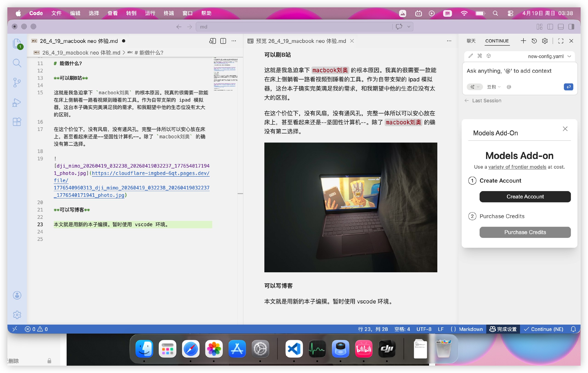Image resolution: width=588 pixels, height=373 pixels.
Task: Open the Explorer view in activity bar
Action: pos(17,44)
